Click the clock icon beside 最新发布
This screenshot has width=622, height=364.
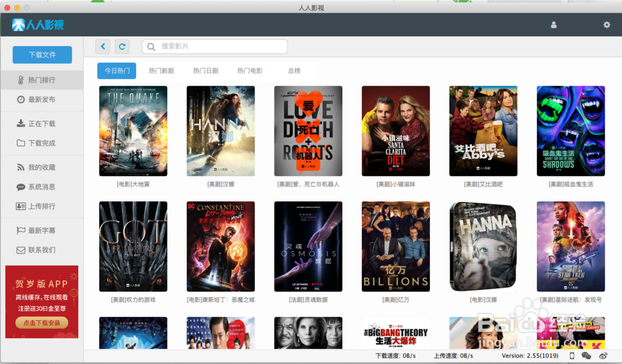[x=21, y=99]
